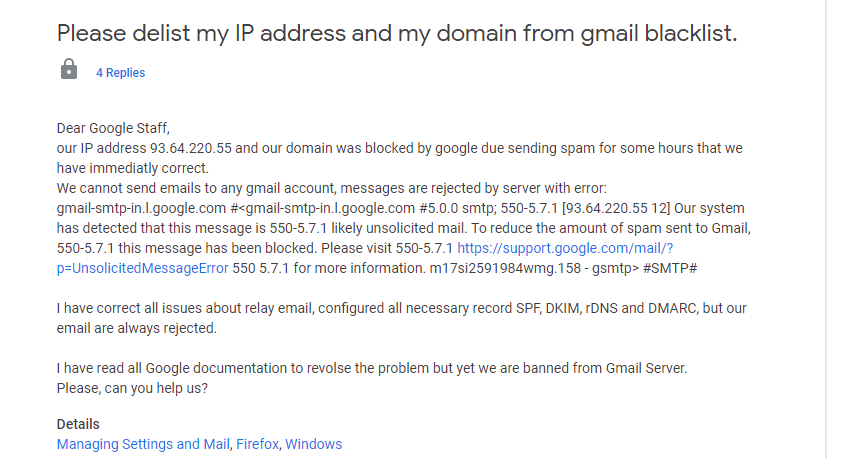The image size is (842, 459).
Task: Open the support.google.com/mail link
Action: coord(565,248)
